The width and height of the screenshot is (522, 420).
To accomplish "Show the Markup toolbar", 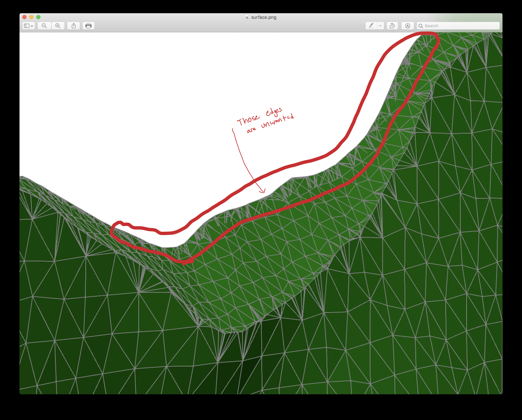I will (x=408, y=26).
